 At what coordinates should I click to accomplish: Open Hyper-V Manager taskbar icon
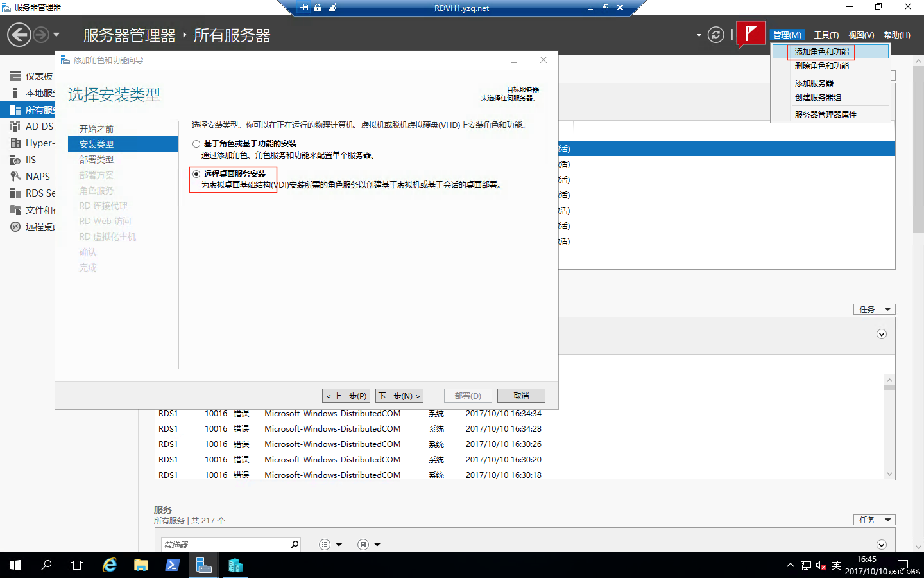[x=235, y=565]
